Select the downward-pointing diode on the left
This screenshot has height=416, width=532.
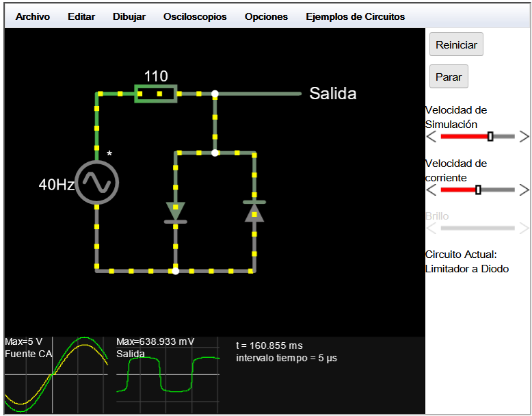coord(176,213)
